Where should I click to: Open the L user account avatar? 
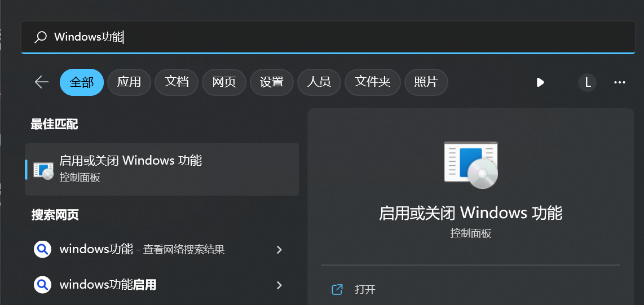[x=587, y=82]
